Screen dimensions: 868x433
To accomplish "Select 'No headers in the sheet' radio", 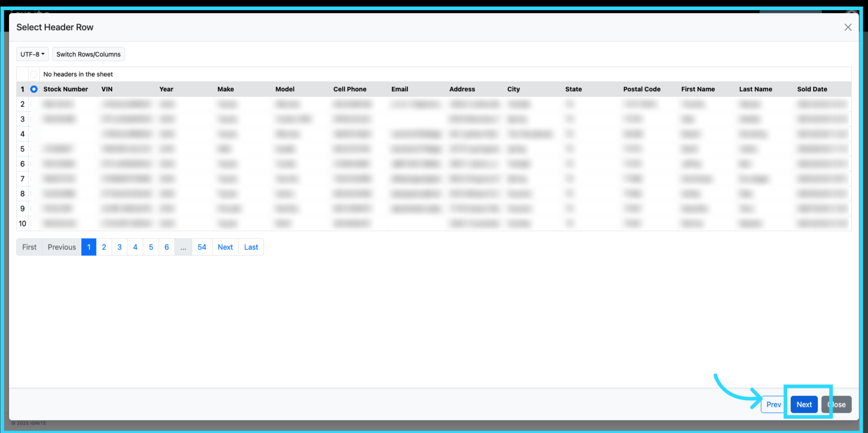I will click(34, 74).
